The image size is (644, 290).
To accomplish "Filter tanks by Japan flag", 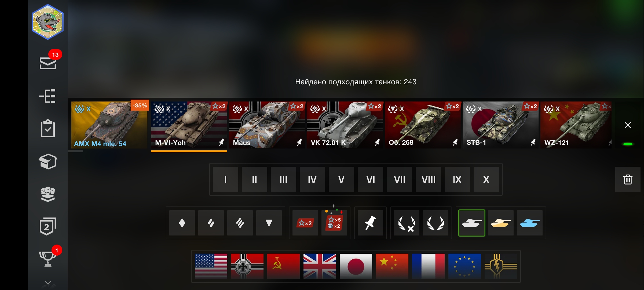I will (x=356, y=266).
